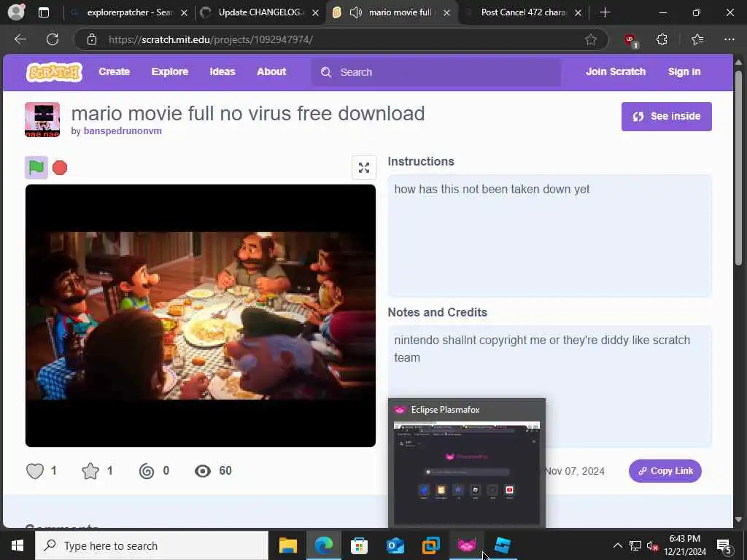Open the uBlock Origin extension icon
Screen dimensions: 747x560
tap(631, 40)
